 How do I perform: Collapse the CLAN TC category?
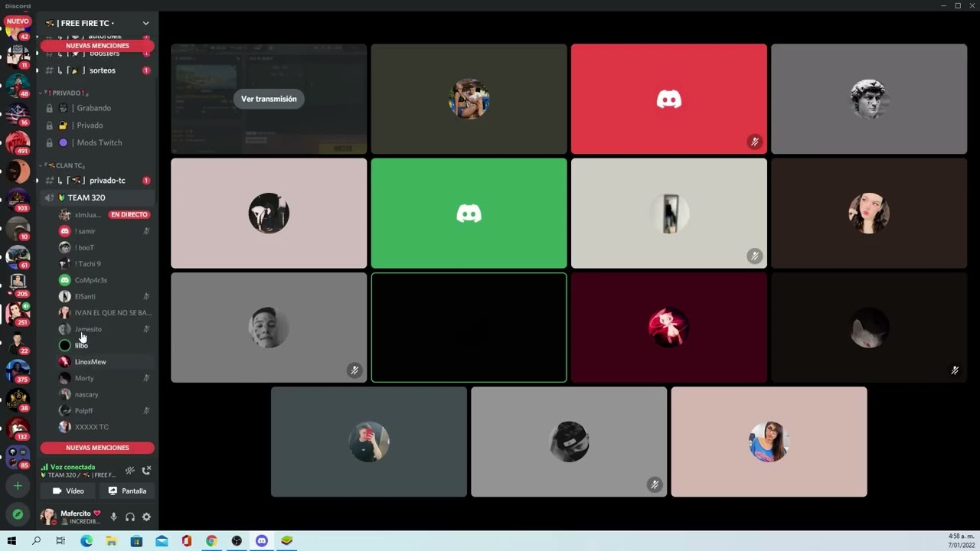point(65,165)
